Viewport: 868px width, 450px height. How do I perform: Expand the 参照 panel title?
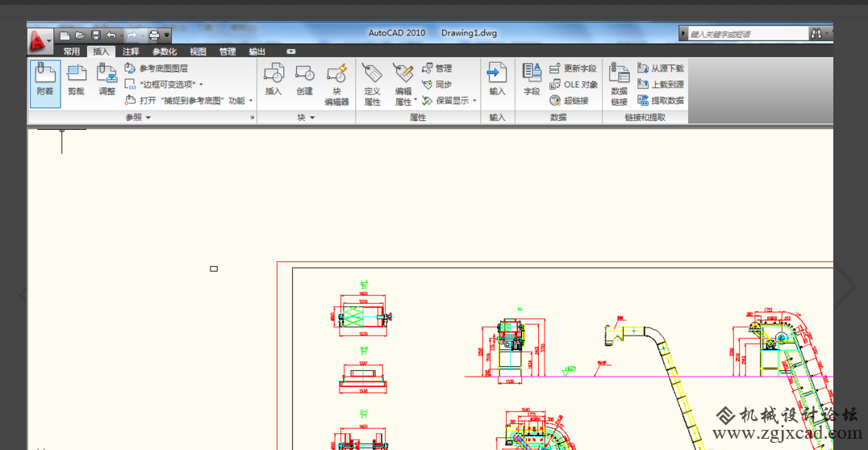[139, 118]
